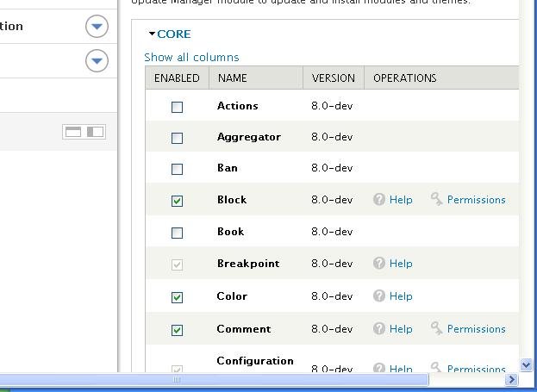537x392 pixels.
Task: Click the Breakpoint module name
Action: pyautogui.click(x=248, y=264)
